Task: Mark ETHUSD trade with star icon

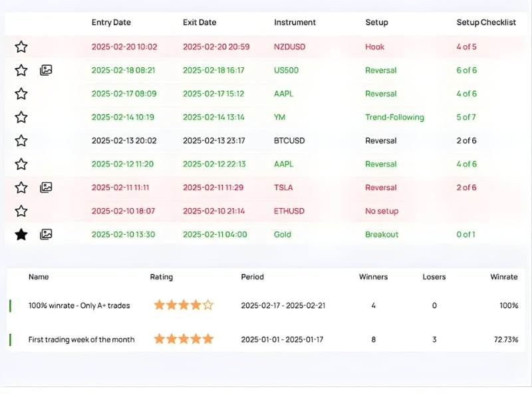Action: pyautogui.click(x=21, y=211)
